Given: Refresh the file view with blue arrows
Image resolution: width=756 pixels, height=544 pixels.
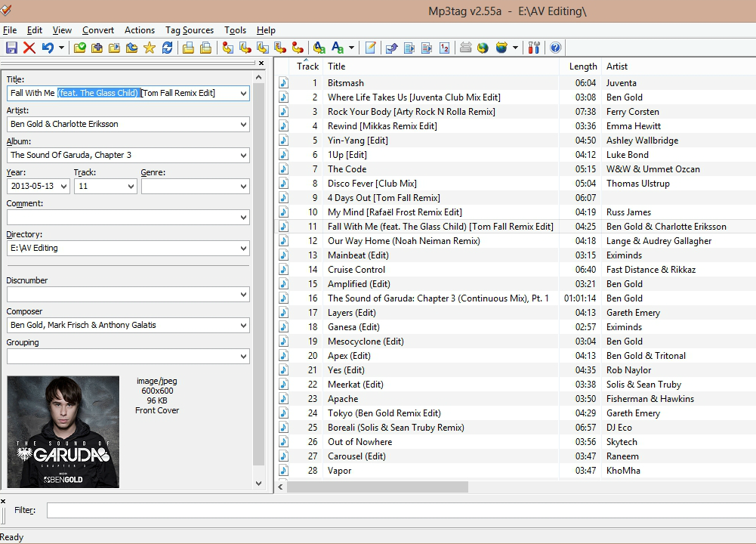Looking at the screenshot, I should [168, 48].
